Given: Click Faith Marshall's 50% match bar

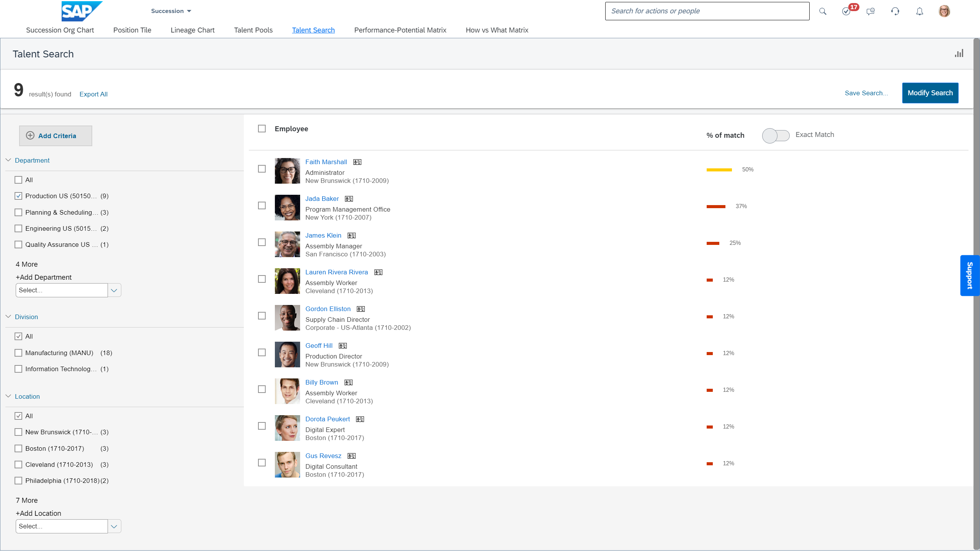Looking at the screenshot, I should [719, 170].
